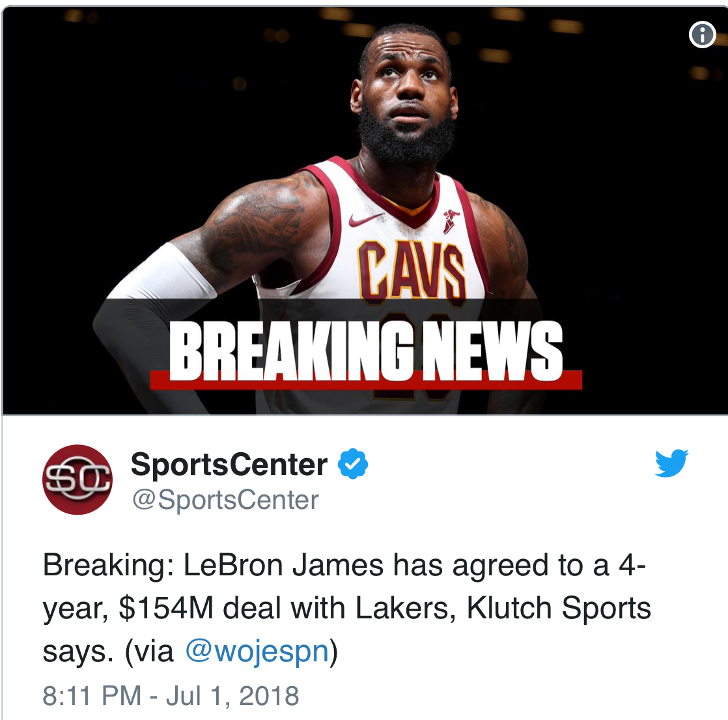Click the Goodyear wingfoot jersey patch

coord(451,221)
